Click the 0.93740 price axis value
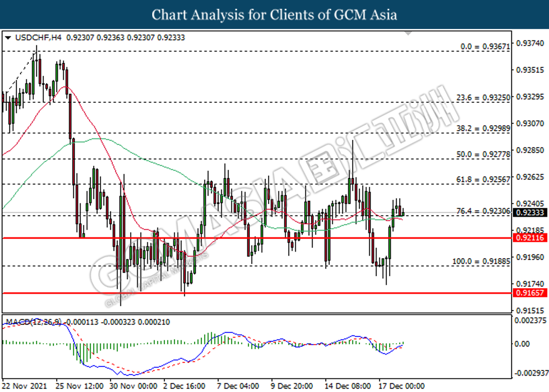 [530, 43]
